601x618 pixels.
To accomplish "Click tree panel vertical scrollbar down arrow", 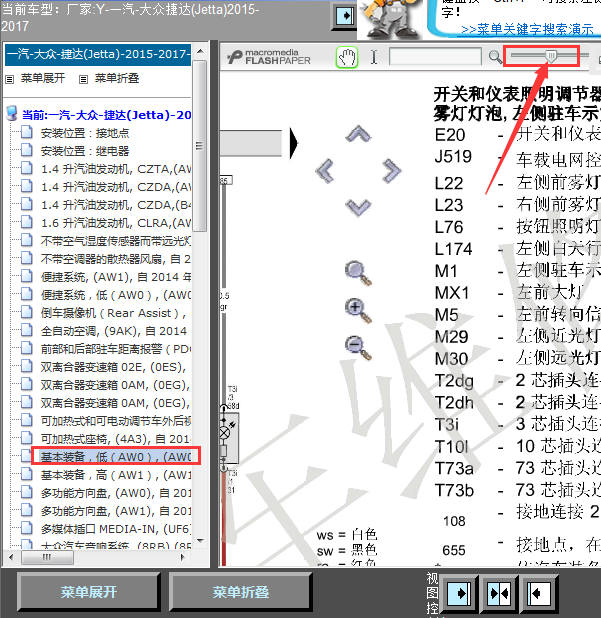I will click(200, 540).
